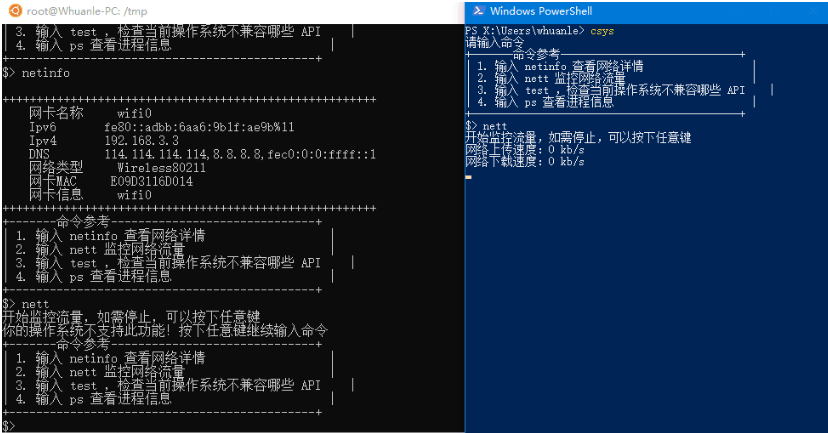Click the Ipv6 address line starting with fe80
The width and height of the screenshot is (828, 433).
(199, 127)
